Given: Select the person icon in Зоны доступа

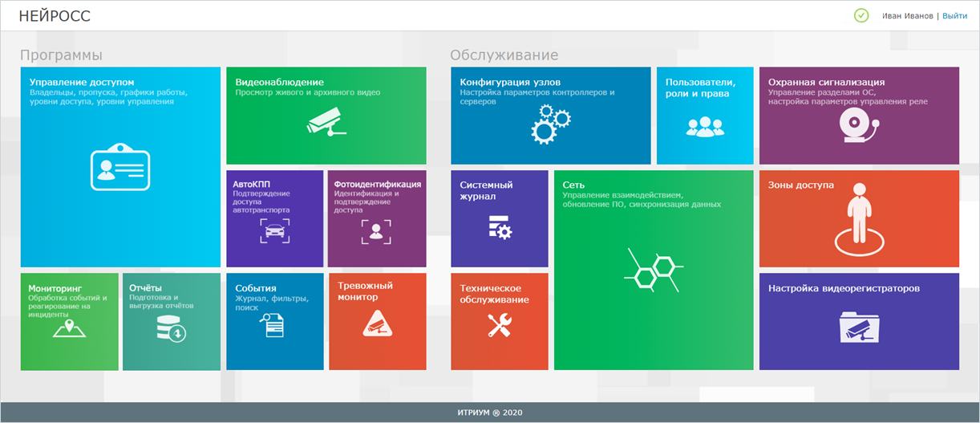Looking at the screenshot, I should 859,218.
